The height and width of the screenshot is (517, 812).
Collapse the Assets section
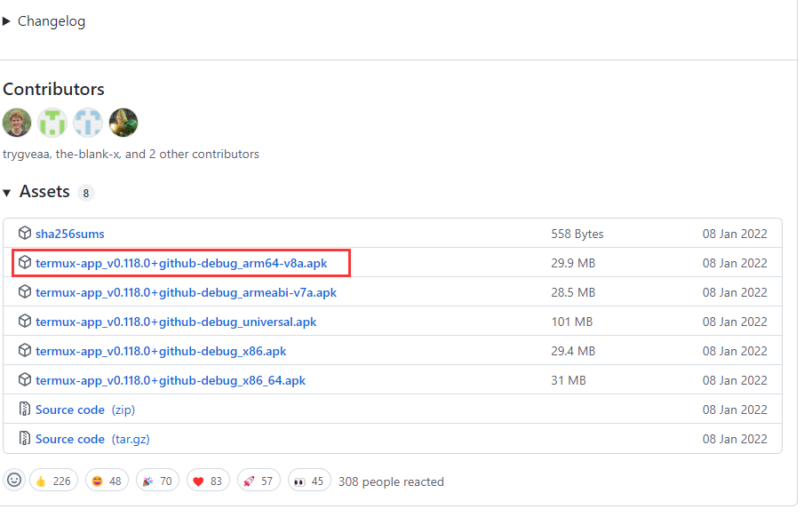[36, 192]
